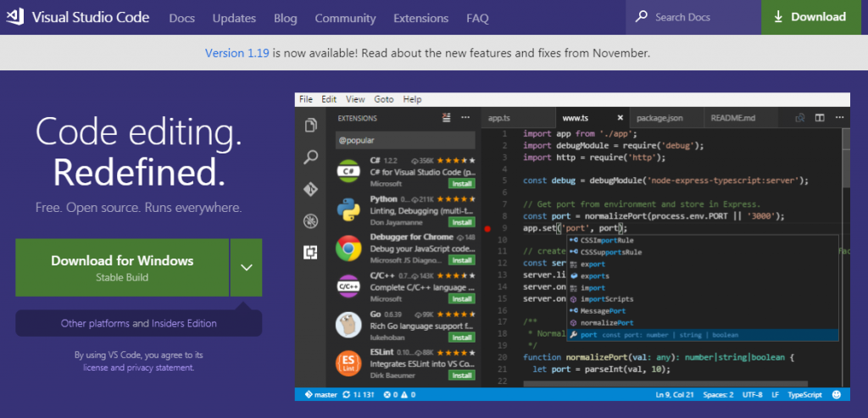The width and height of the screenshot is (868, 418).
Task: Open the View menu
Action: pyautogui.click(x=355, y=100)
